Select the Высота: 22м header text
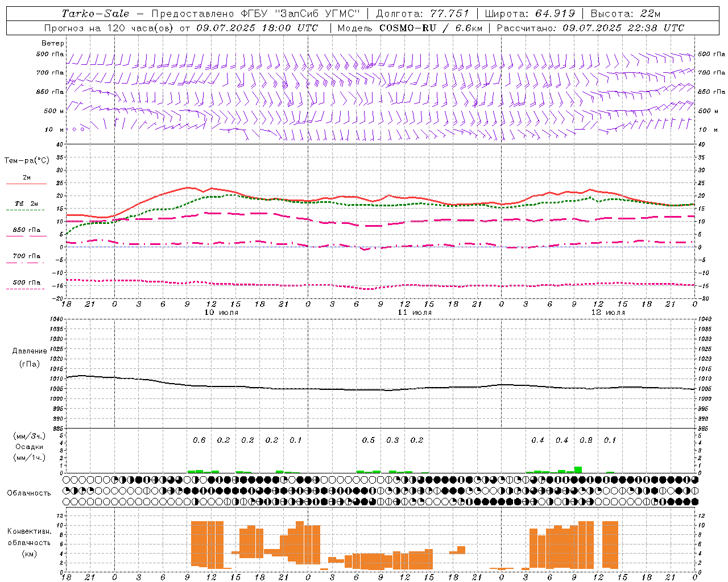Viewport: 728px width, 582px height. (626, 14)
